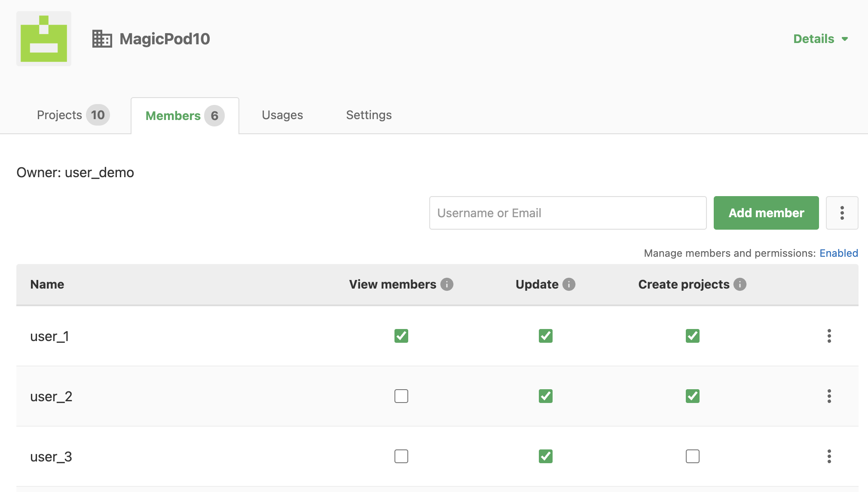Image resolution: width=868 pixels, height=492 pixels.
Task: Enable View members for user_2
Action: (401, 396)
